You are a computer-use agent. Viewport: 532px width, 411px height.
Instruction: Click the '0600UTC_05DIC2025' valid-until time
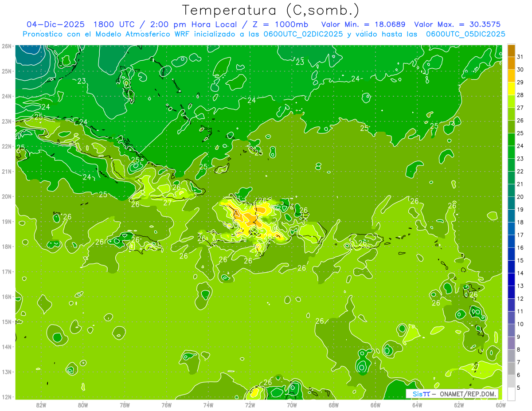[465, 34]
